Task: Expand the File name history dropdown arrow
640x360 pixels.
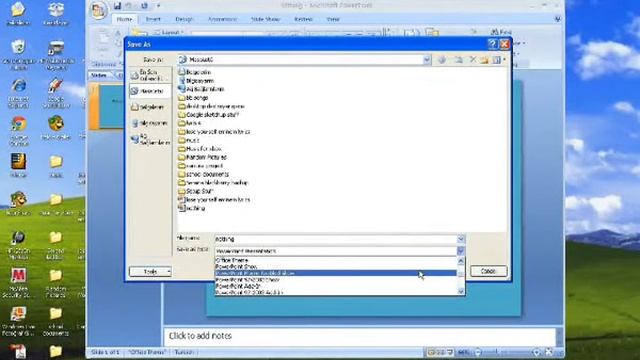Action: point(461,239)
